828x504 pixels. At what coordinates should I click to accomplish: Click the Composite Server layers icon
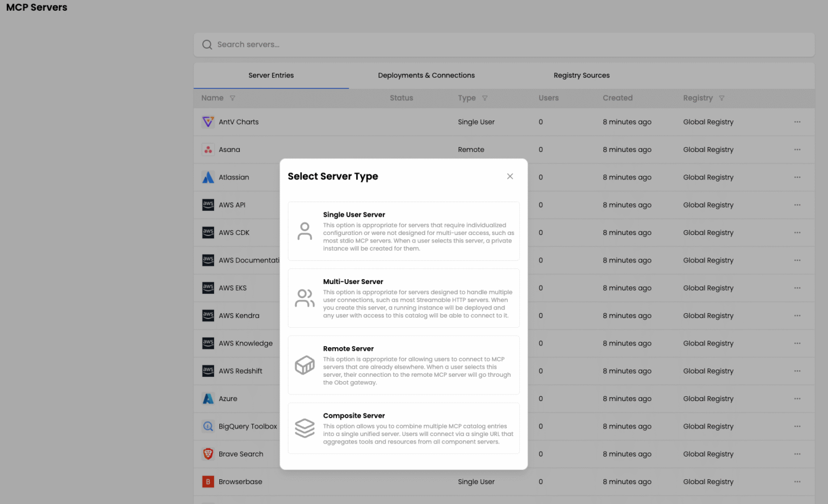point(305,428)
